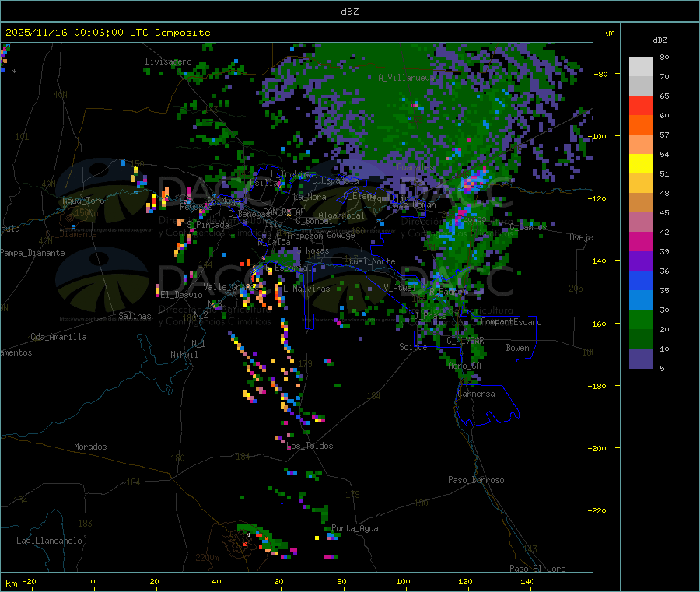Click the Nihuil map label

[184, 355]
